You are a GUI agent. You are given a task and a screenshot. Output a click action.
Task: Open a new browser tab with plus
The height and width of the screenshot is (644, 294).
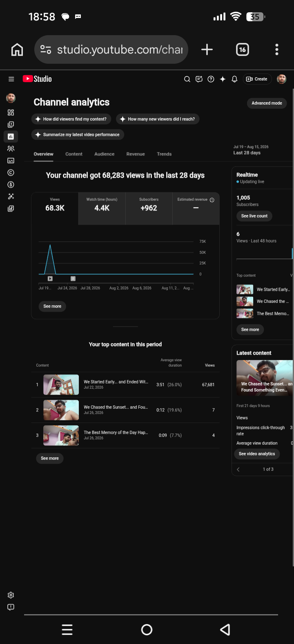coord(207,49)
